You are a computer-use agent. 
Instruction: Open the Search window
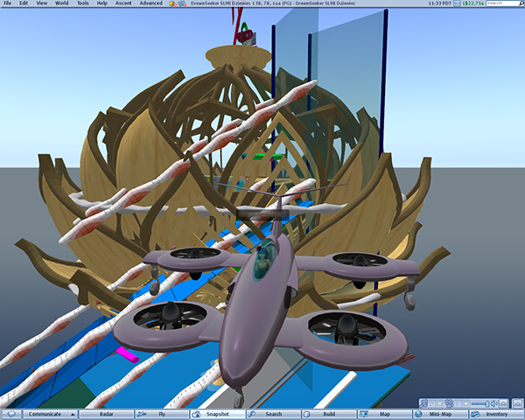pyautogui.click(x=272, y=414)
